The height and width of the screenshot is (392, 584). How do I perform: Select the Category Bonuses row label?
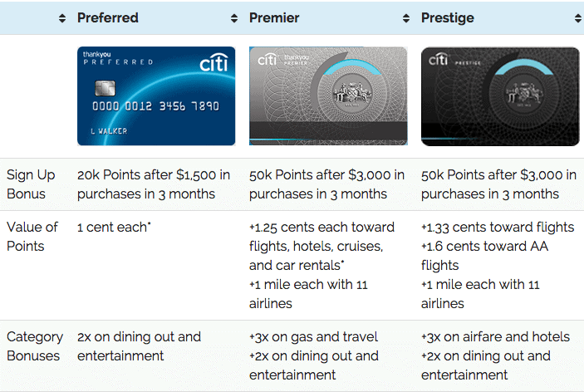click(35, 346)
